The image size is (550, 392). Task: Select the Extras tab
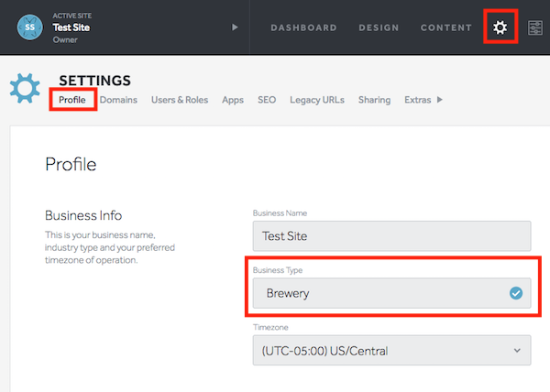coord(417,100)
